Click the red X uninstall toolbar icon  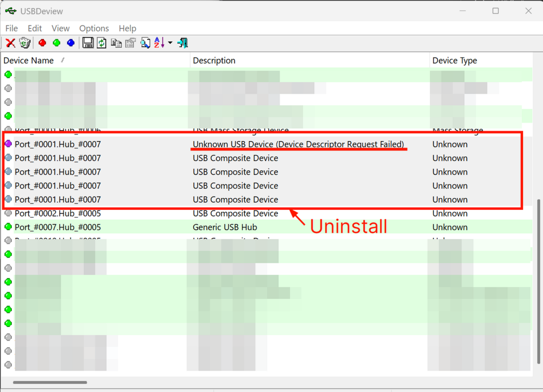pyautogui.click(x=10, y=43)
